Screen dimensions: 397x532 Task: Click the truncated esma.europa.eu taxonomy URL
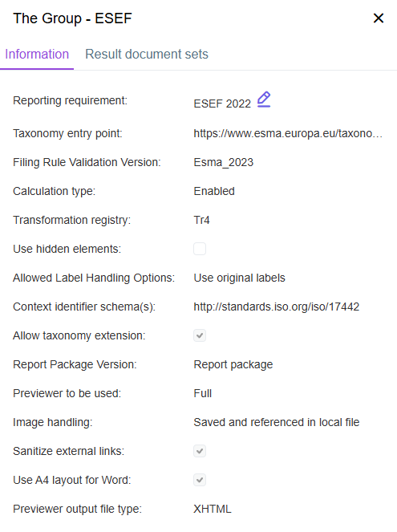click(288, 133)
